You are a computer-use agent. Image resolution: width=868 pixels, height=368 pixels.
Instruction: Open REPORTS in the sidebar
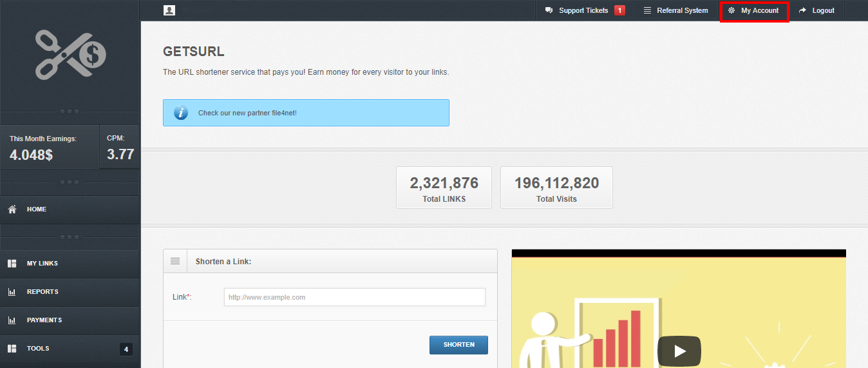pyautogui.click(x=70, y=292)
